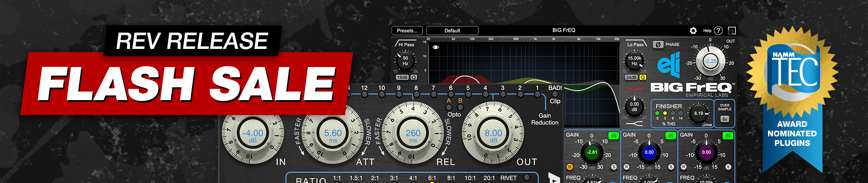
Task: Click the shelf curve icon below Hi Shelf knob
Action: tap(634, 123)
